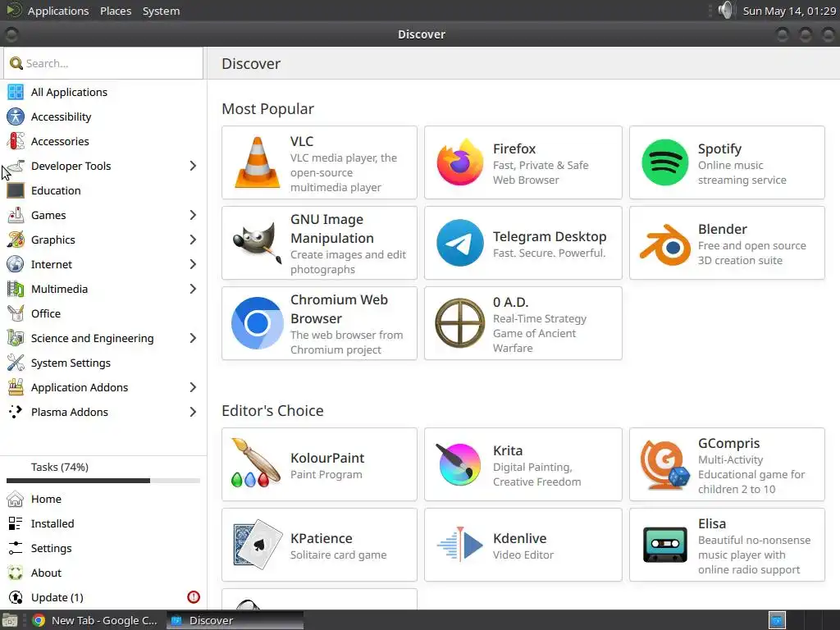Viewport: 840px width, 630px height.
Task: Click the Firefox logo icon
Action: point(459,162)
